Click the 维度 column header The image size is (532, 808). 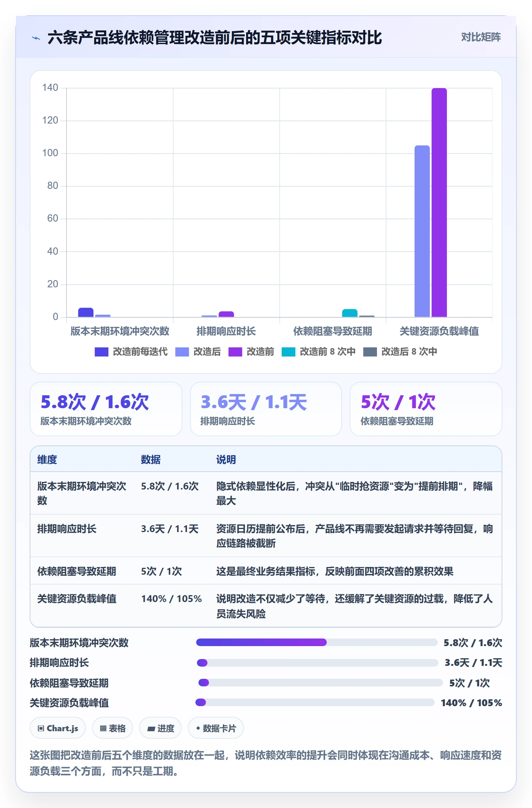pyautogui.click(x=47, y=459)
